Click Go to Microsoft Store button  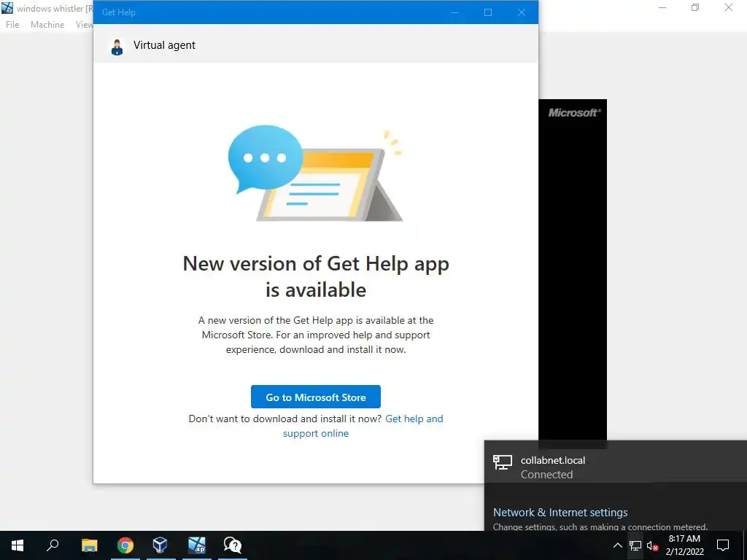pyautogui.click(x=316, y=397)
